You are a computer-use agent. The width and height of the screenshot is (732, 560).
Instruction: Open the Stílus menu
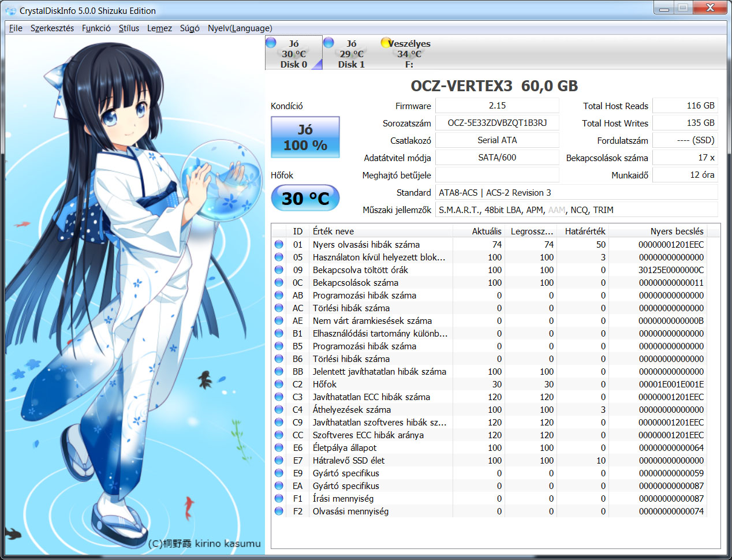tap(129, 28)
